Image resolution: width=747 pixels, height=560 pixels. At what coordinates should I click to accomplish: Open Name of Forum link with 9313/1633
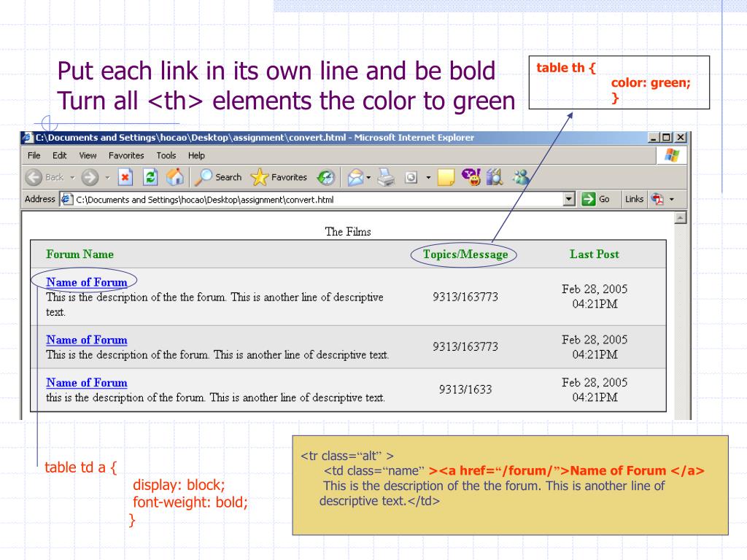[87, 382]
